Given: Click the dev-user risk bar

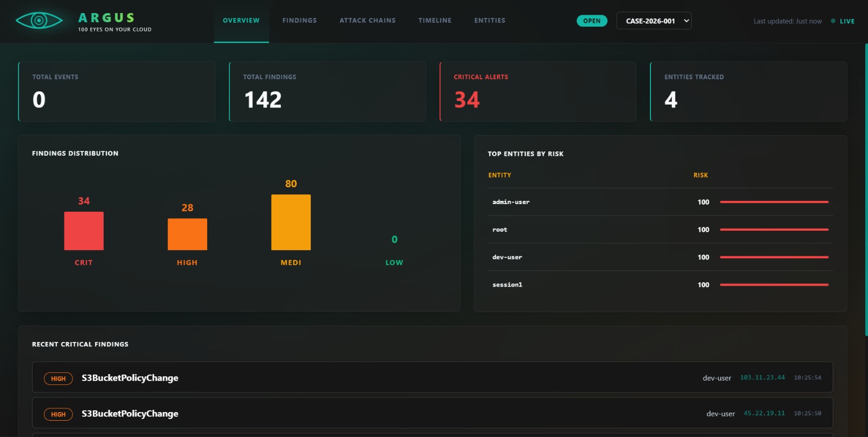Looking at the screenshot, I should click(x=774, y=257).
